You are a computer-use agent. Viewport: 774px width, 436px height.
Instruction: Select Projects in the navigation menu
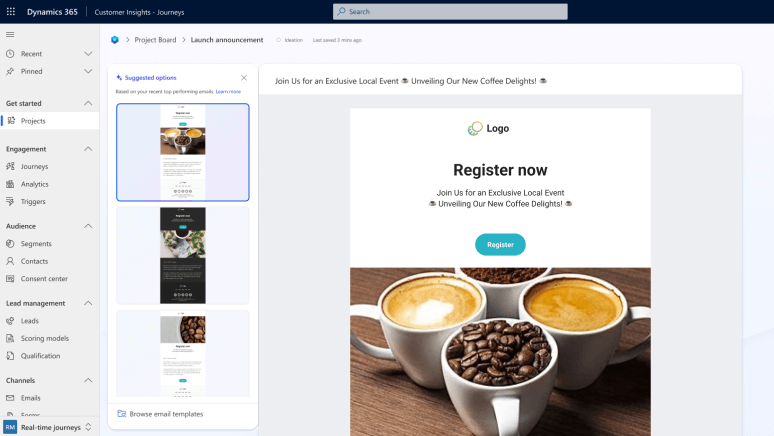33,121
